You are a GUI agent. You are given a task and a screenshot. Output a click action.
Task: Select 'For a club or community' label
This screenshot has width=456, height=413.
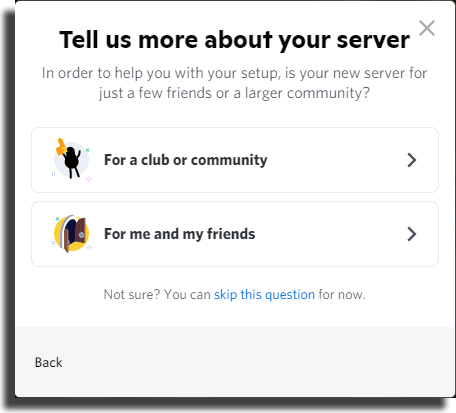point(186,160)
